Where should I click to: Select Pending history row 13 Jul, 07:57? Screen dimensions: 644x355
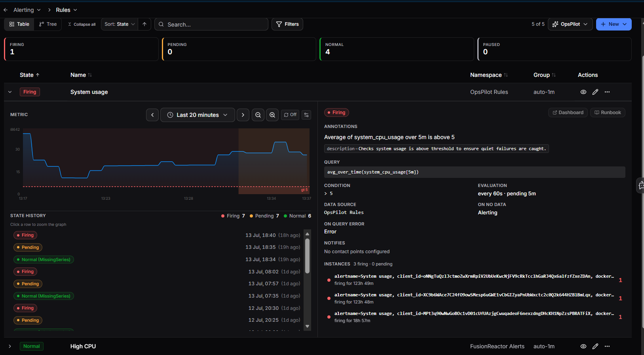point(157,284)
